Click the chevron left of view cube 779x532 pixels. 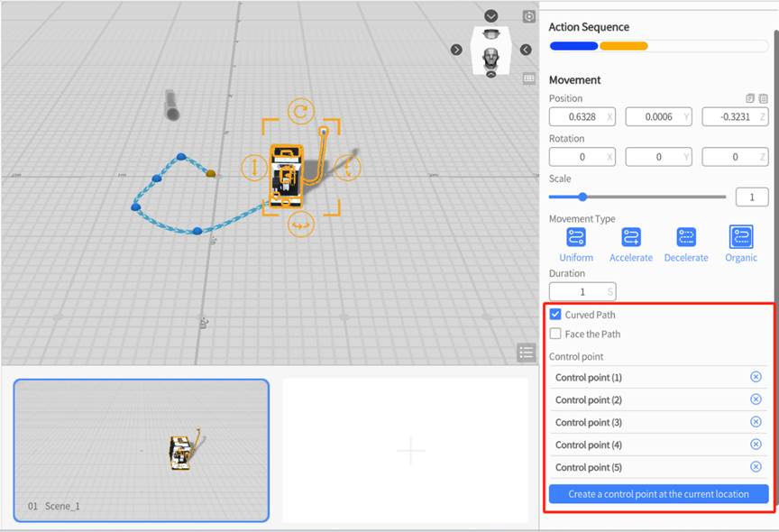(x=457, y=50)
